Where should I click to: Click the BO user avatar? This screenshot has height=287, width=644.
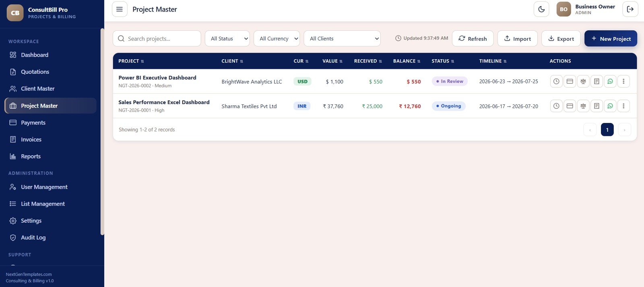click(x=564, y=9)
